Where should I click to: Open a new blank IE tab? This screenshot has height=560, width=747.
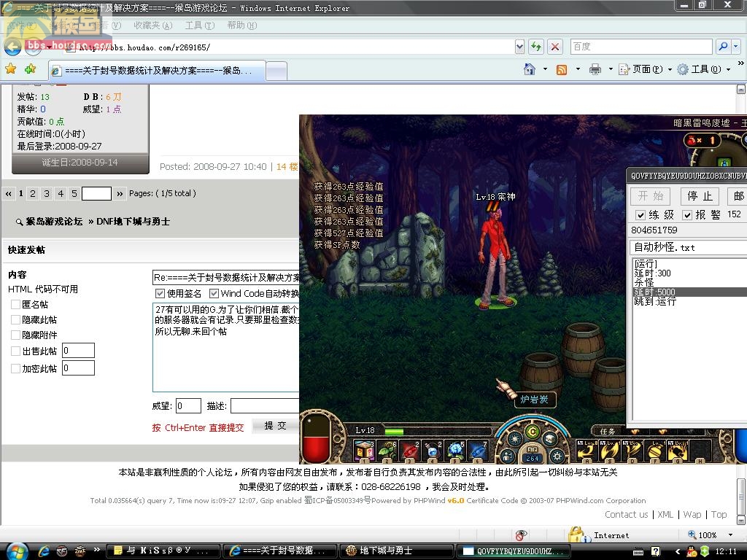(x=276, y=71)
